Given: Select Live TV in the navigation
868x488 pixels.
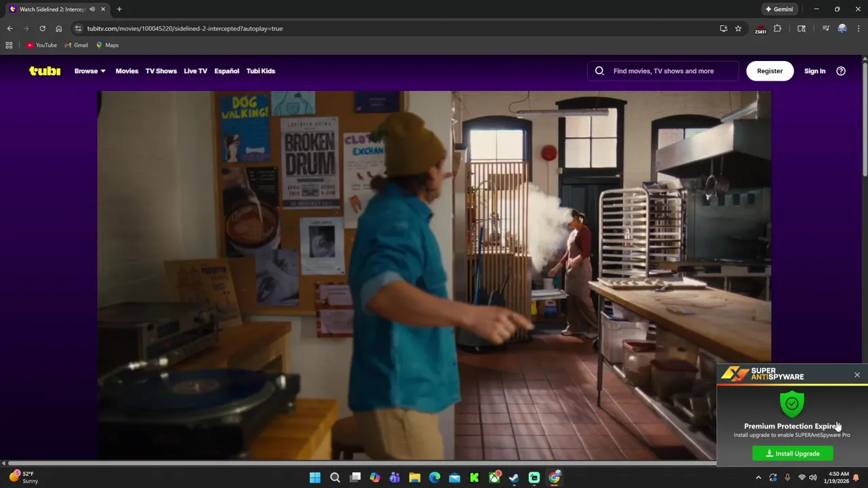Looking at the screenshot, I should [x=195, y=70].
